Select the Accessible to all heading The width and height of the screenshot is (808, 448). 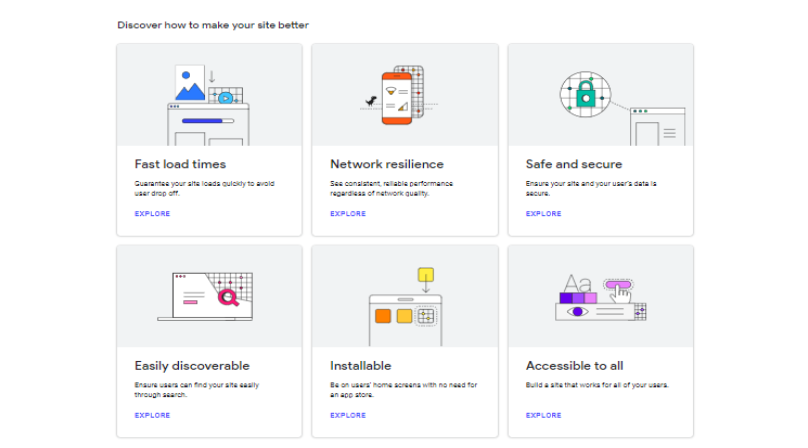[x=575, y=366]
